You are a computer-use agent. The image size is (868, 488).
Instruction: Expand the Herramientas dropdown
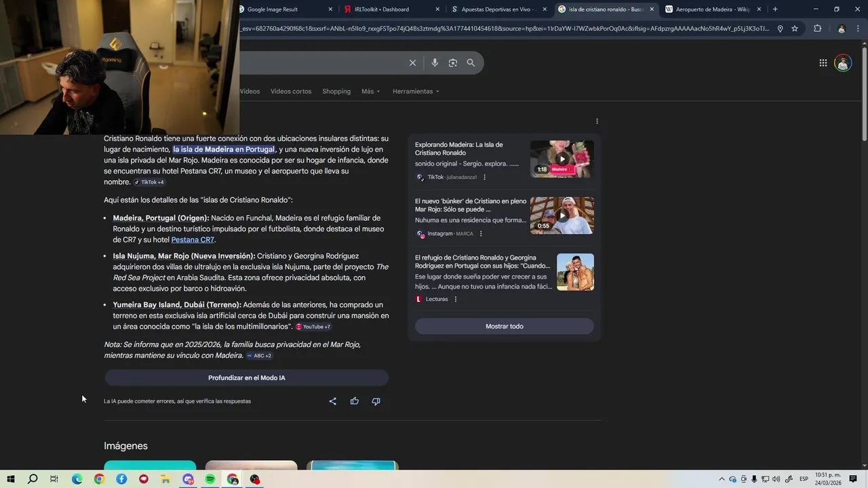[x=416, y=91]
